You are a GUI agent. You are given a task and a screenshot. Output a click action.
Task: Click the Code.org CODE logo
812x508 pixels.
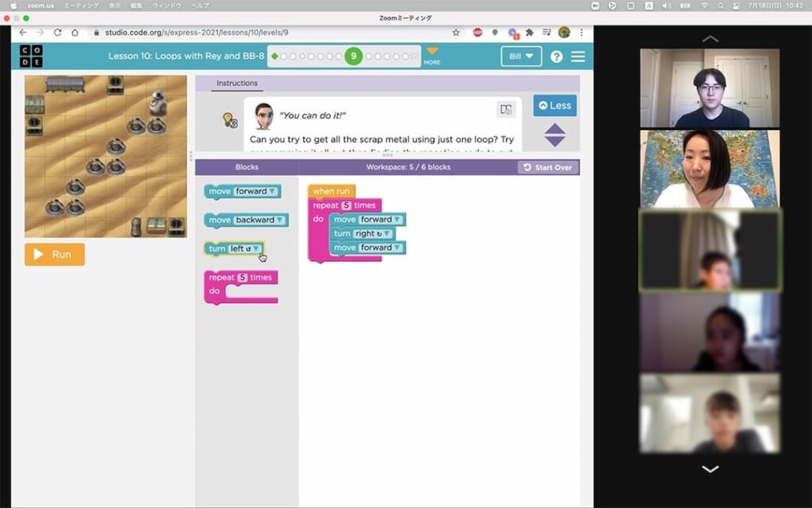click(x=31, y=56)
